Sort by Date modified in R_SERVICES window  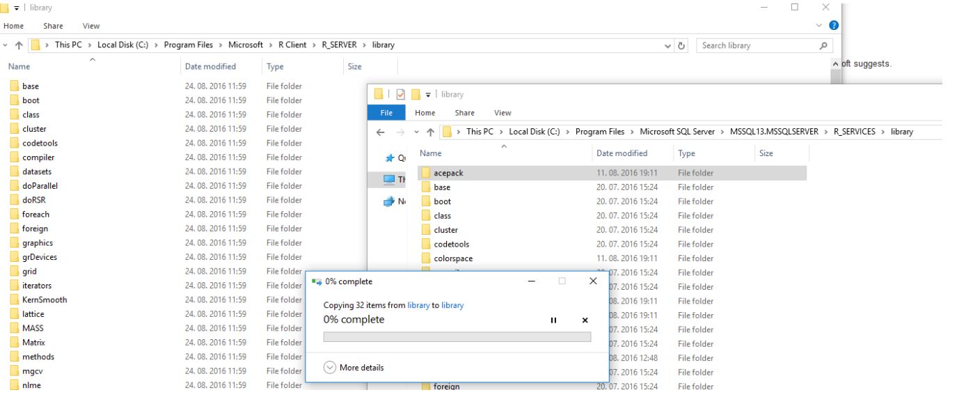coord(622,153)
